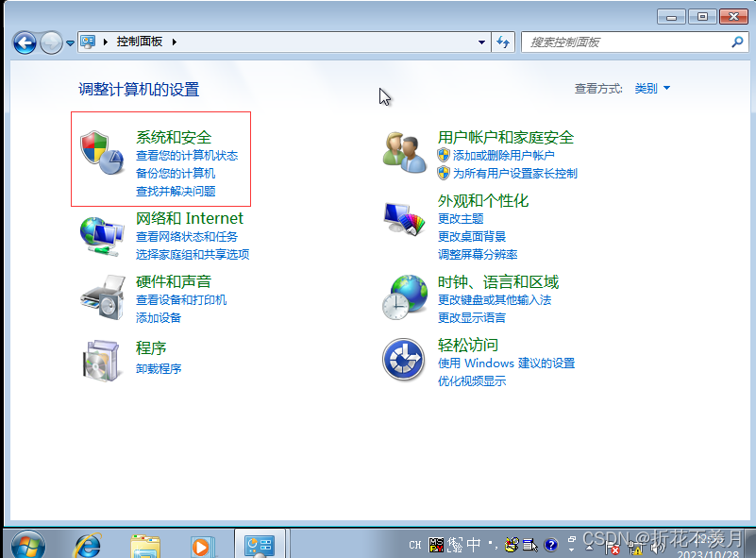Image resolution: width=756 pixels, height=558 pixels.
Task: Open the 外观和个性化 heading
Action: point(483,200)
